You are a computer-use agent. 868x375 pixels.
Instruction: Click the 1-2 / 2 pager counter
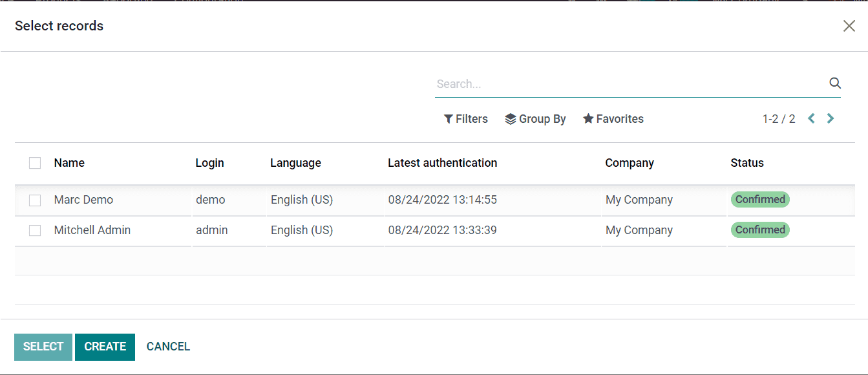[778, 119]
